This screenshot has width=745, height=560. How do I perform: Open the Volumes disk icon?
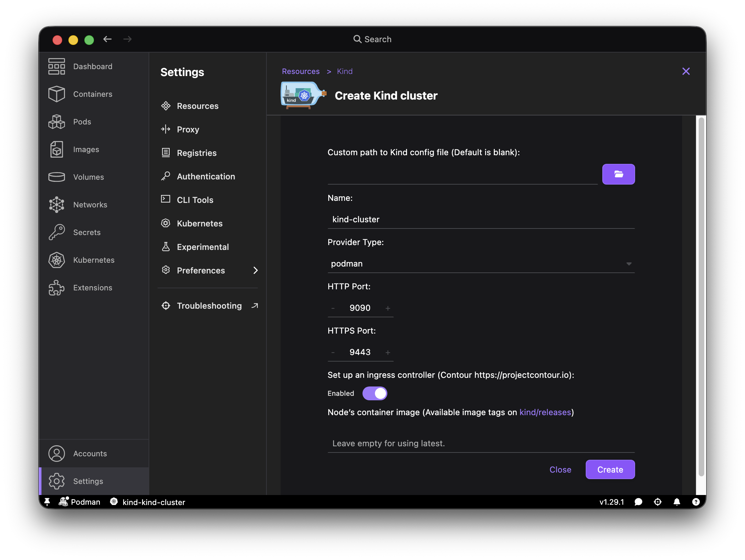pos(57,177)
